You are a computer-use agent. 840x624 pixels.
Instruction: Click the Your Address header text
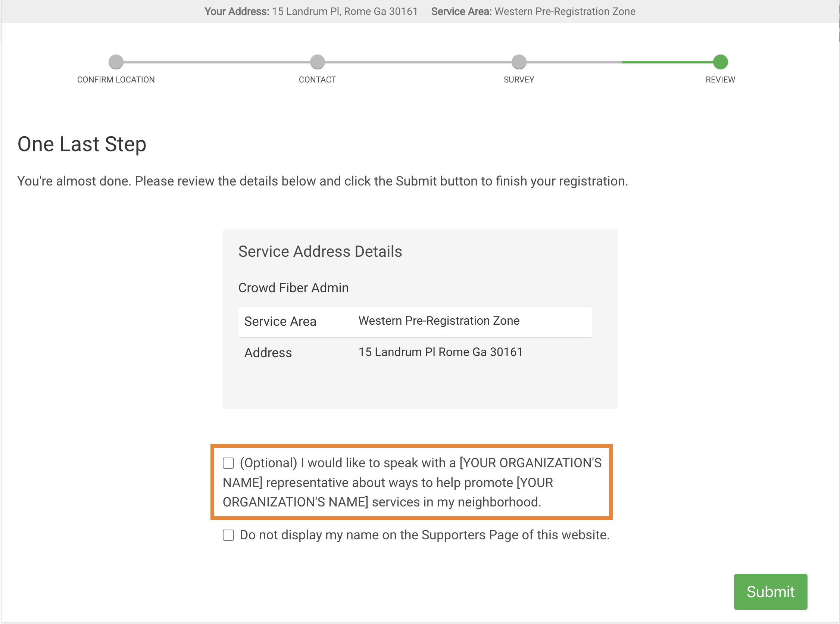tap(311, 11)
